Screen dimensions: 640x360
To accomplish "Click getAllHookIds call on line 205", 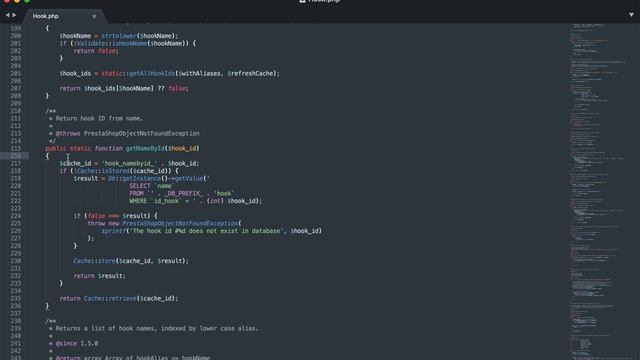I will pos(151,73).
